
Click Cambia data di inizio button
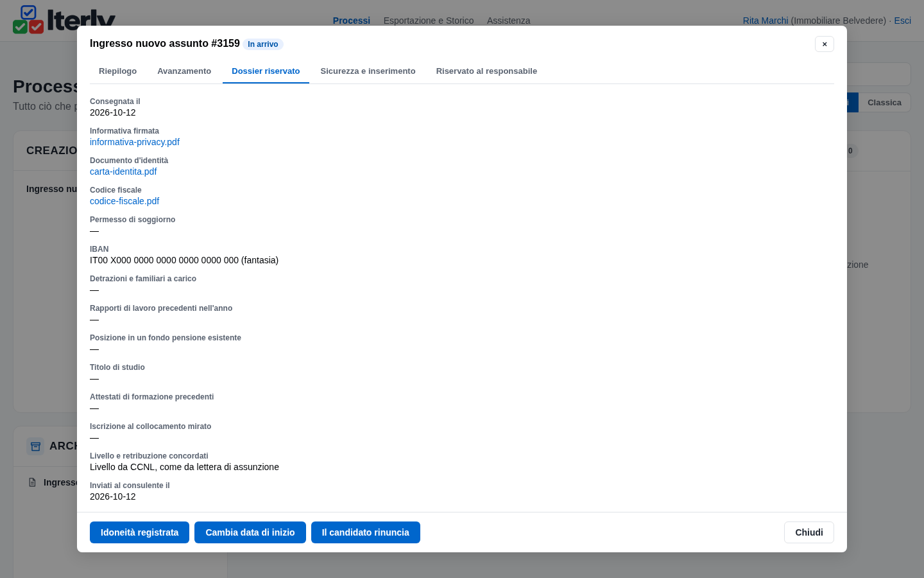pos(250,532)
